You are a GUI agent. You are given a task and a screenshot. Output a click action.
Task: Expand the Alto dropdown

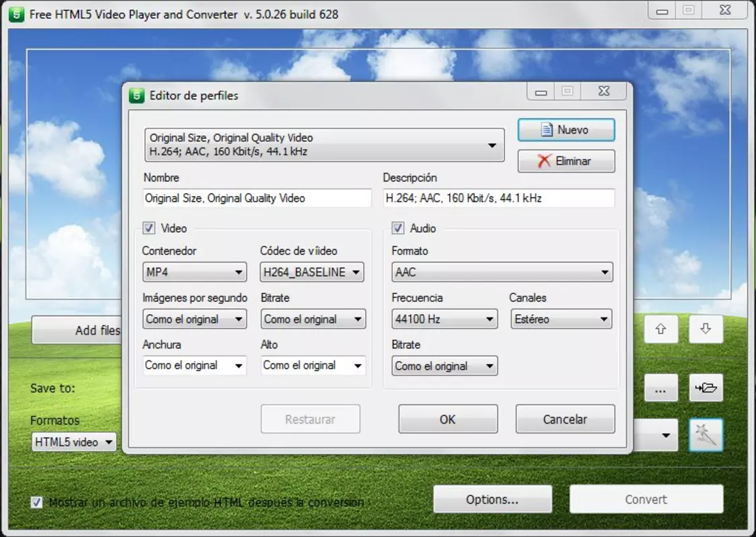pos(313,365)
